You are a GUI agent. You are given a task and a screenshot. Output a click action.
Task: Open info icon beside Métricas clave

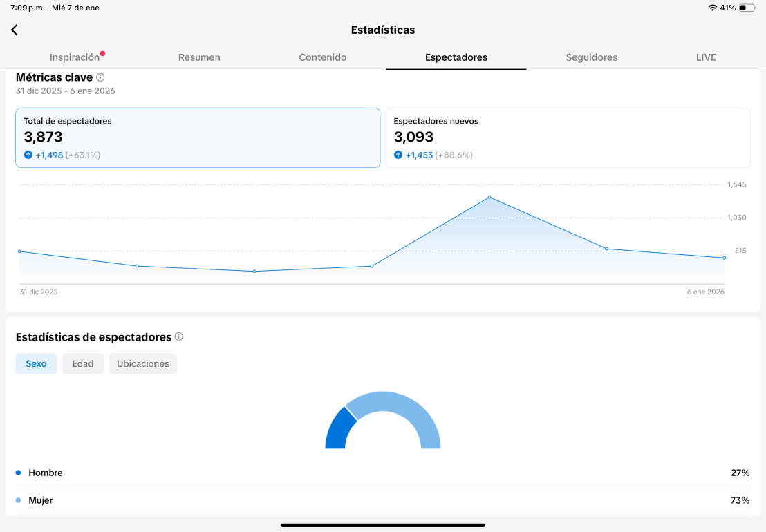coord(100,77)
